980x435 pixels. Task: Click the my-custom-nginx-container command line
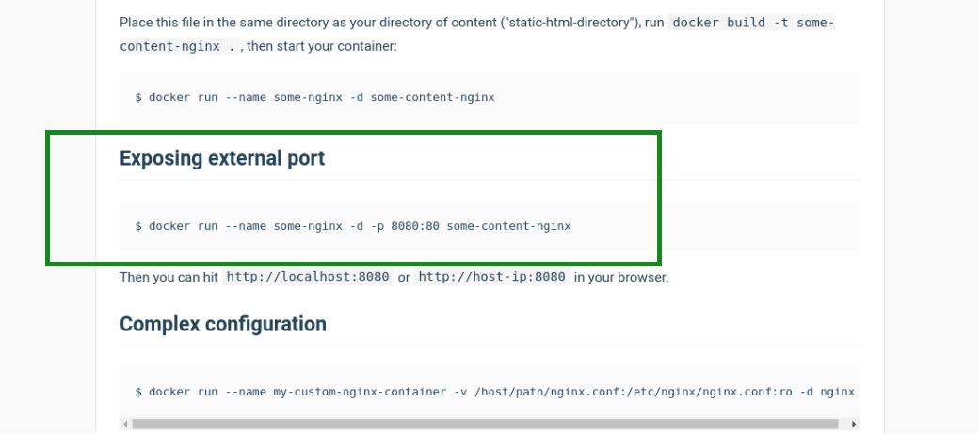point(494,392)
